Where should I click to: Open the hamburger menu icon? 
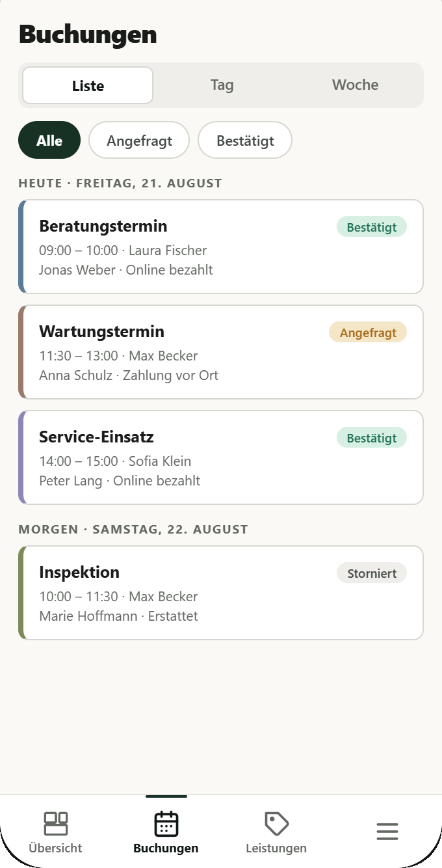[x=387, y=832]
